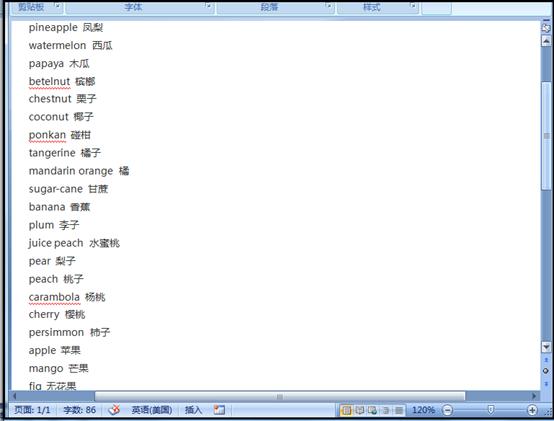Click the zoom slider handle
The height and width of the screenshot is (421, 554).
click(490, 410)
